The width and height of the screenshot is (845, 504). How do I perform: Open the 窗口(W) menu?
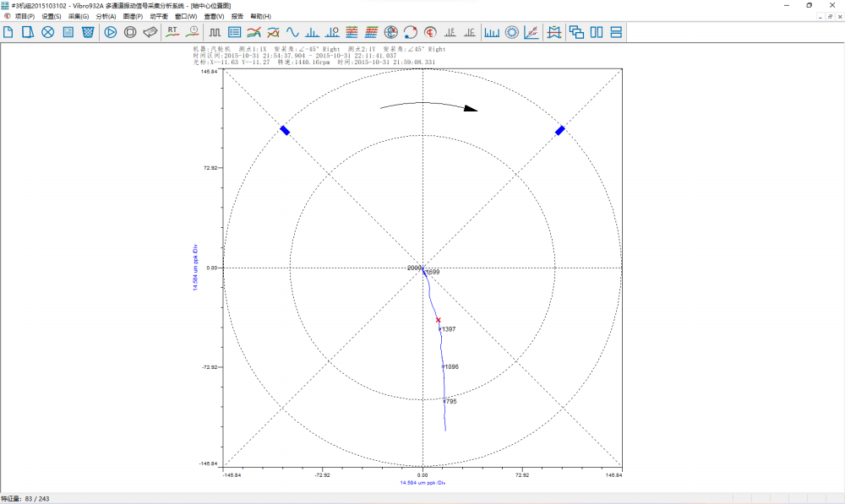click(x=186, y=17)
